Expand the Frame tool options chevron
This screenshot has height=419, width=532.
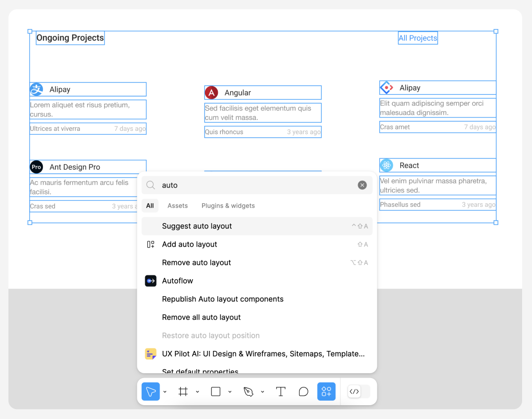pos(198,391)
